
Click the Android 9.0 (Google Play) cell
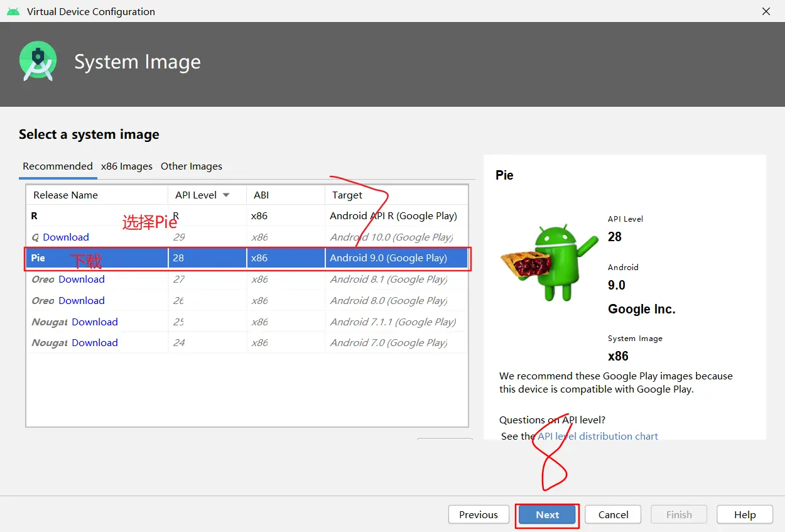(396, 258)
